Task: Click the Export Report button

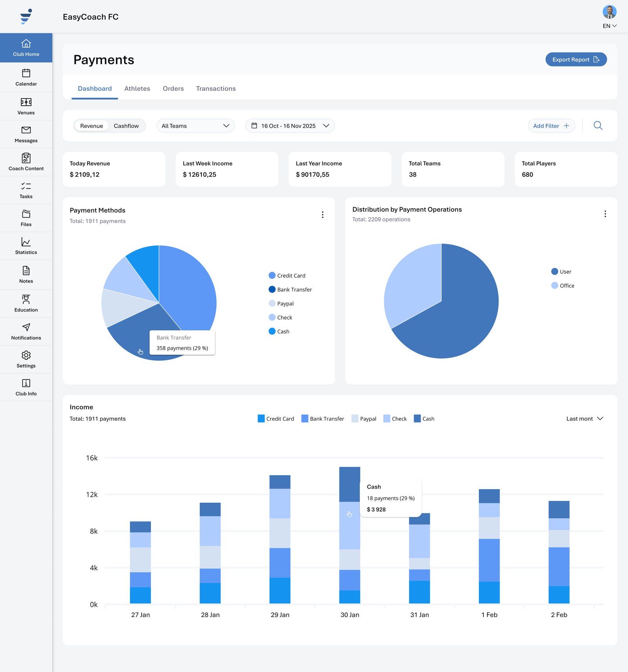Action: (576, 59)
